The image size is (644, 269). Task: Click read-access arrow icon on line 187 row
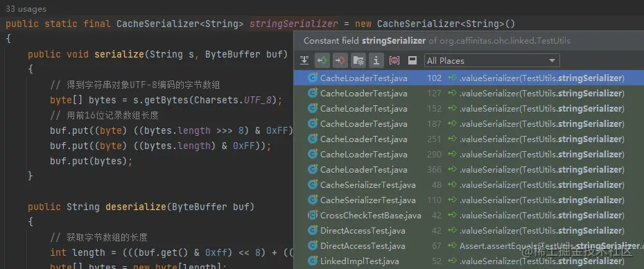coord(453,123)
